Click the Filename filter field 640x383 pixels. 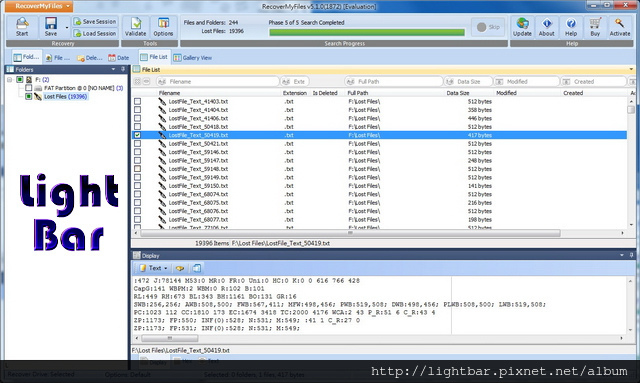[x=218, y=82]
